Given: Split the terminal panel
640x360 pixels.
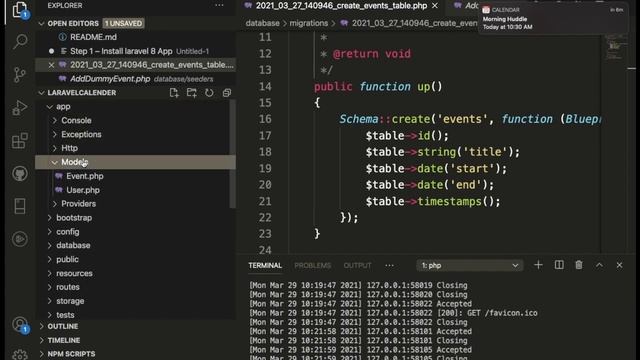Looking at the screenshot, I should (x=559, y=265).
